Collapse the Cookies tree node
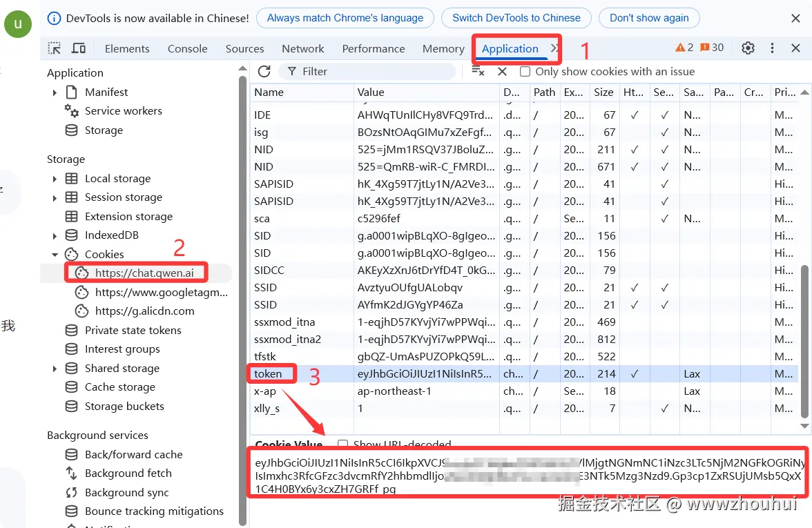This screenshot has height=528, width=812. [55, 255]
